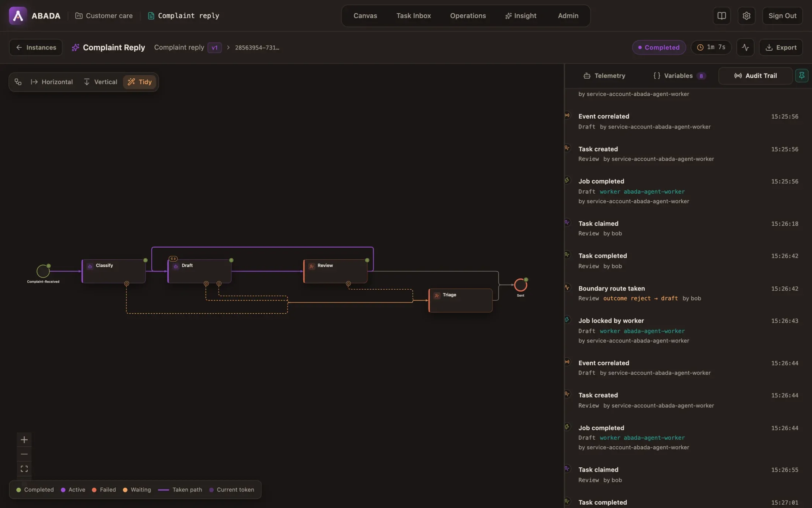The image size is (812, 508).
Task: Toggle the pin panel icon
Action: tap(802, 75)
